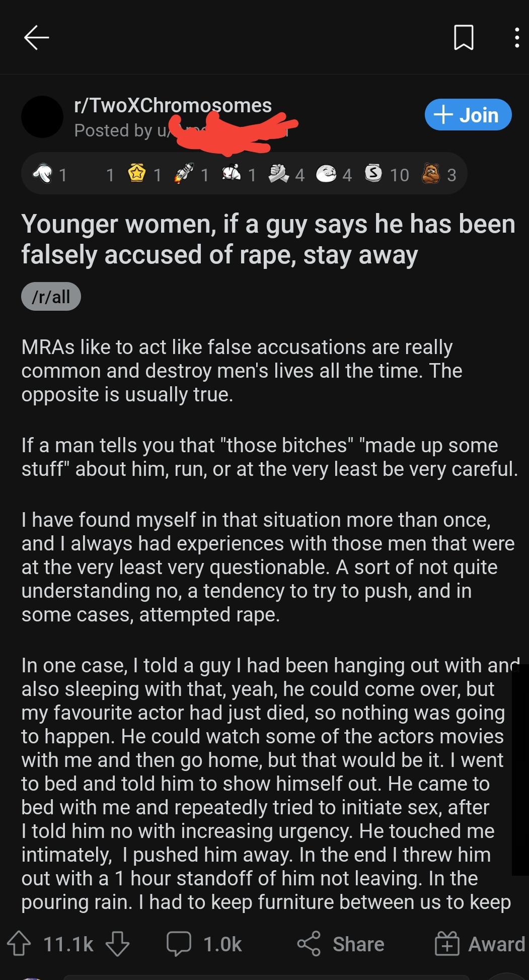Join the TwoXChromosomes community

click(x=468, y=115)
